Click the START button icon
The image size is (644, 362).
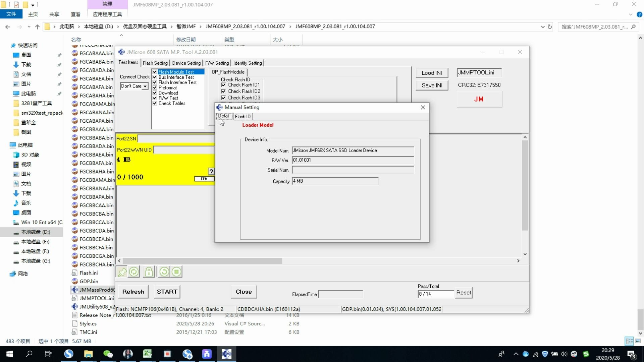167,291
